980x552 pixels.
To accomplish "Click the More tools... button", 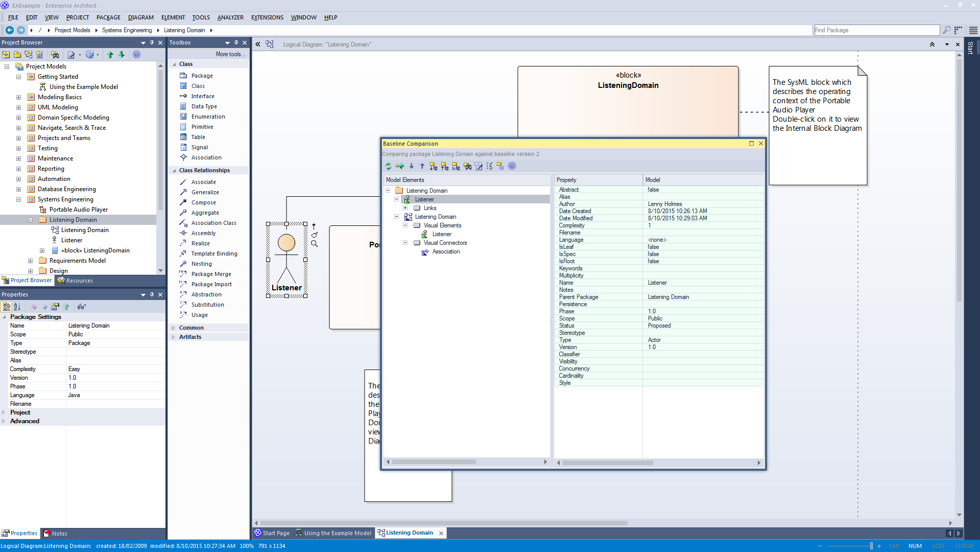I will click(230, 54).
